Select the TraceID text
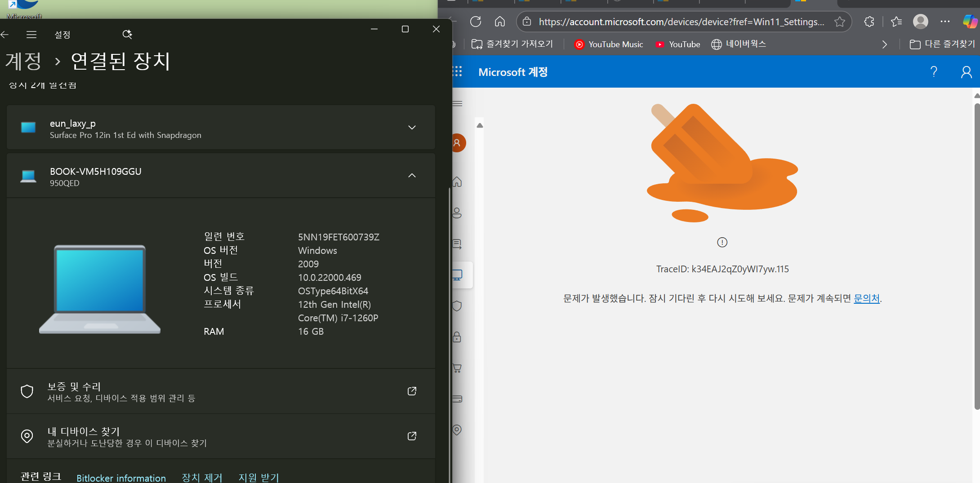Viewport: 980px width, 483px height. point(722,269)
